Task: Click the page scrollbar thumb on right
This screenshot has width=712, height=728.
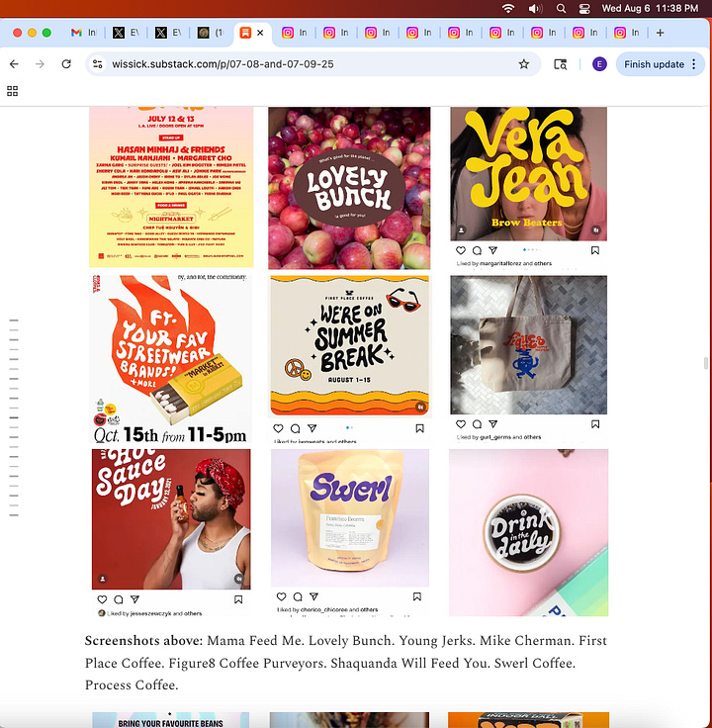Action: (x=706, y=363)
